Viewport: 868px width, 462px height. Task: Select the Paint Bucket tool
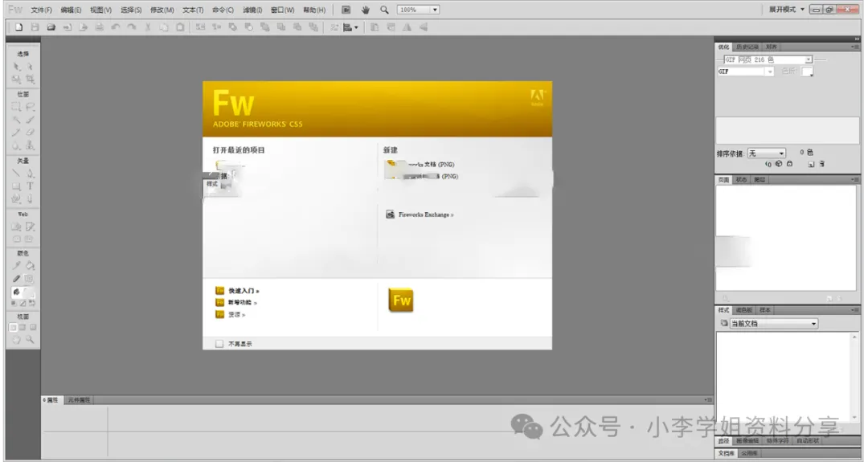(30, 266)
